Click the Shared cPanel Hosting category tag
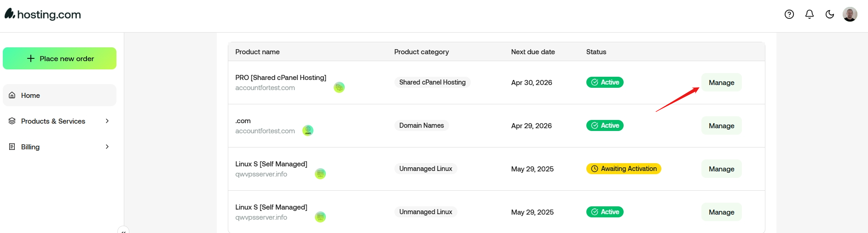Viewport: 868px width, 233px height. [432, 82]
